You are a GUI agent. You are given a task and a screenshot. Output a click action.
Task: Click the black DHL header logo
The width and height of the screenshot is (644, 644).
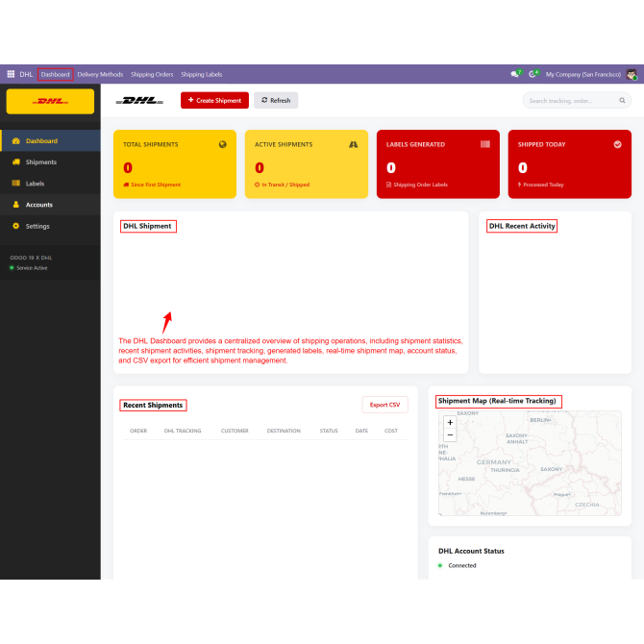click(x=139, y=101)
